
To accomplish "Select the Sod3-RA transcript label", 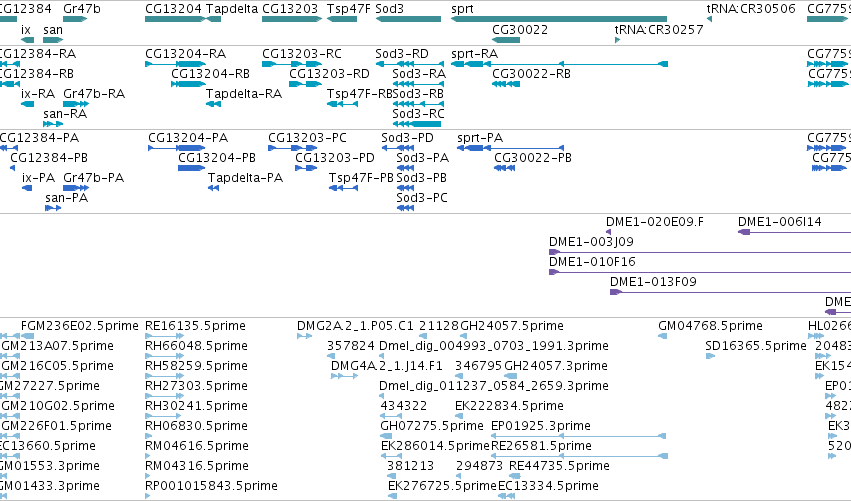I will click(419, 74).
